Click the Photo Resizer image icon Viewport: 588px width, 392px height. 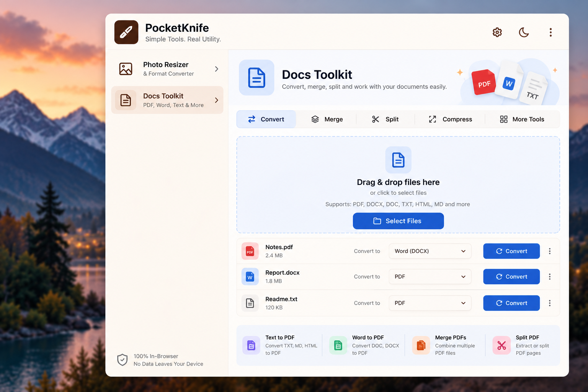[126, 69]
